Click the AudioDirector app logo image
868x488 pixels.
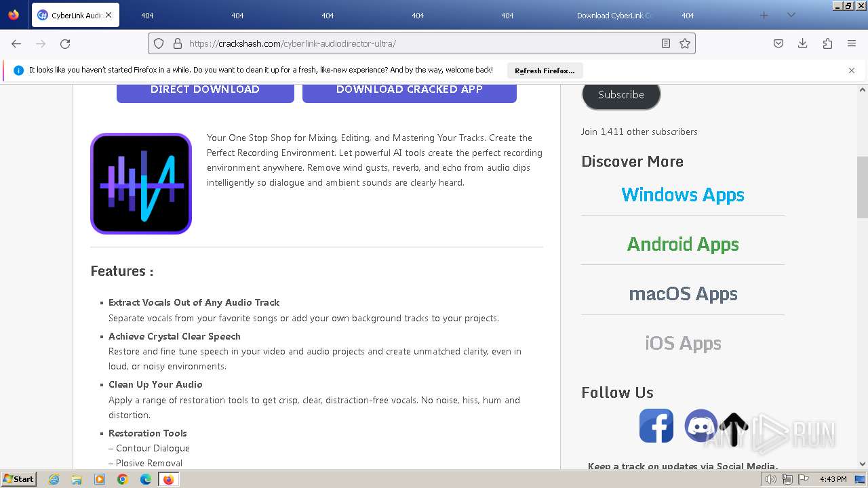141,184
